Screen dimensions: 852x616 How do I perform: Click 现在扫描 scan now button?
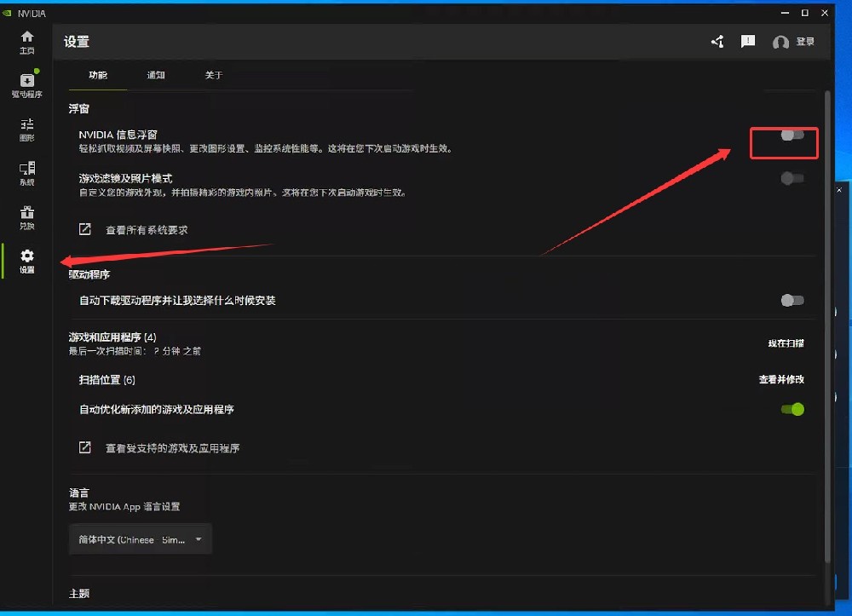pyautogui.click(x=786, y=343)
